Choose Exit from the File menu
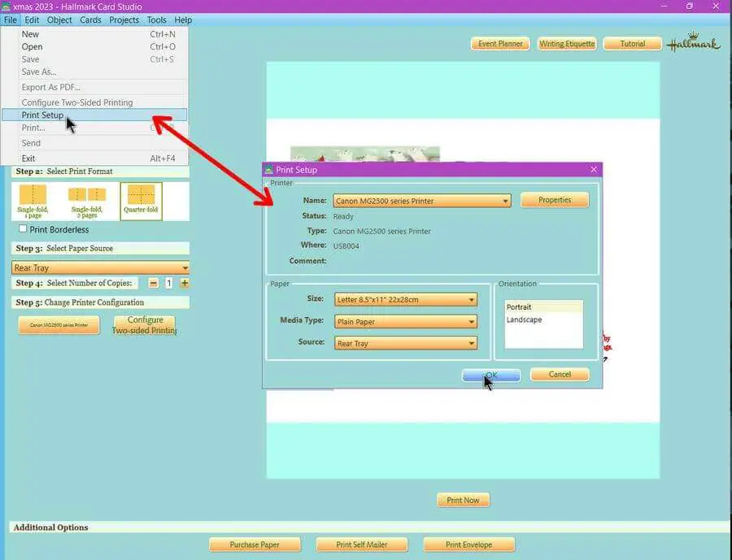This screenshot has height=560, width=732. pos(94,158)
